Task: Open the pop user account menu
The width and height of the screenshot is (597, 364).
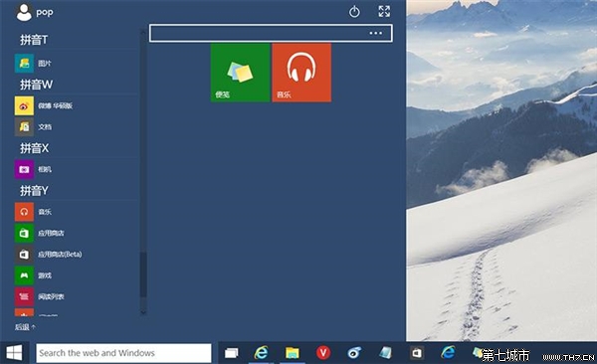Action: point(34,12)
